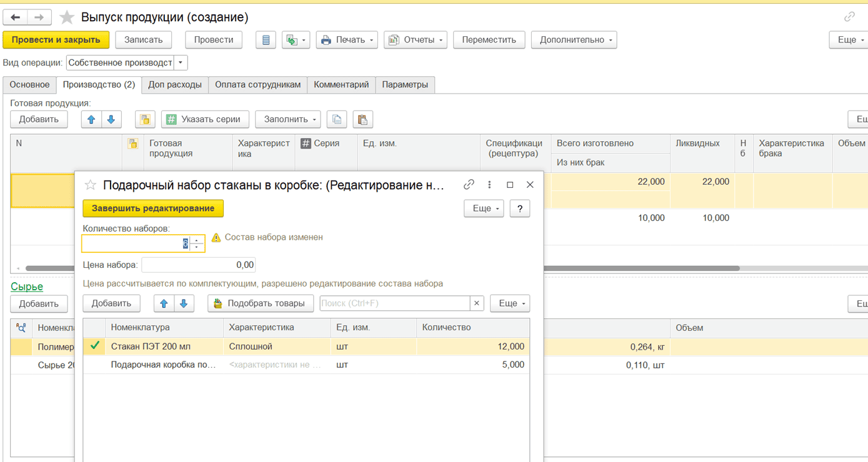Screen dimensions: 868x462
Task: Click the printer icon in Печать button
Action: pos(326,40)
